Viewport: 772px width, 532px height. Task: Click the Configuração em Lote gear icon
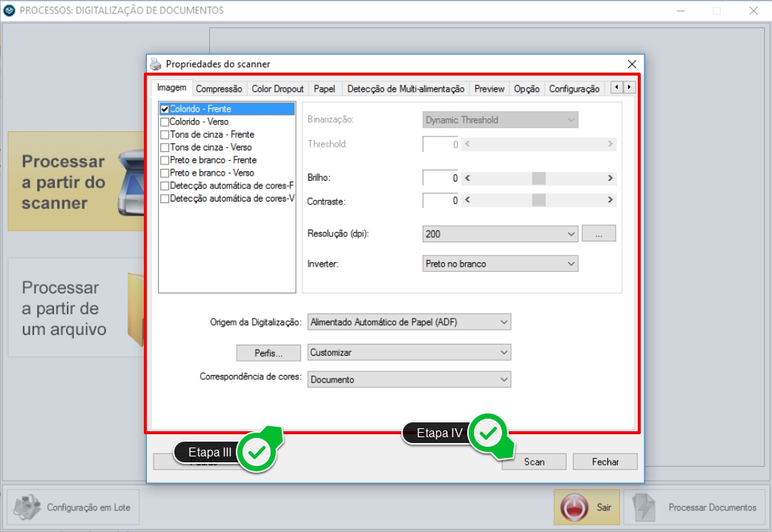click(27, 508)
